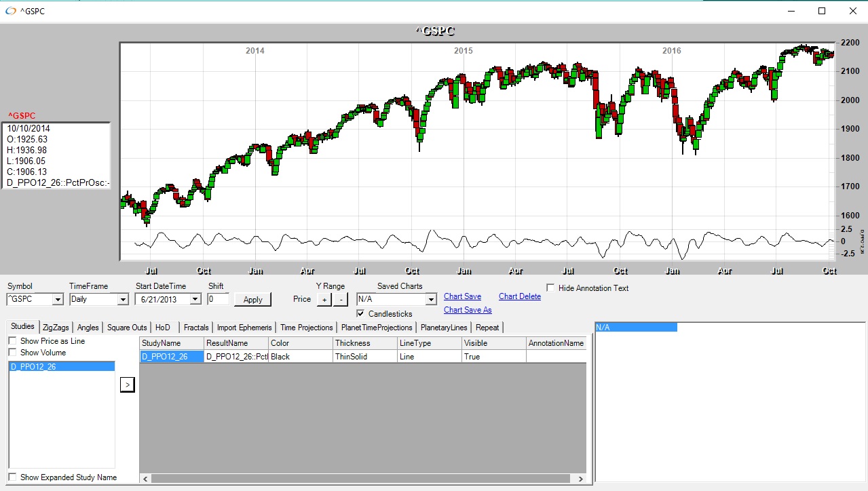Click the Chart Save As link

(x=468, y=310)
